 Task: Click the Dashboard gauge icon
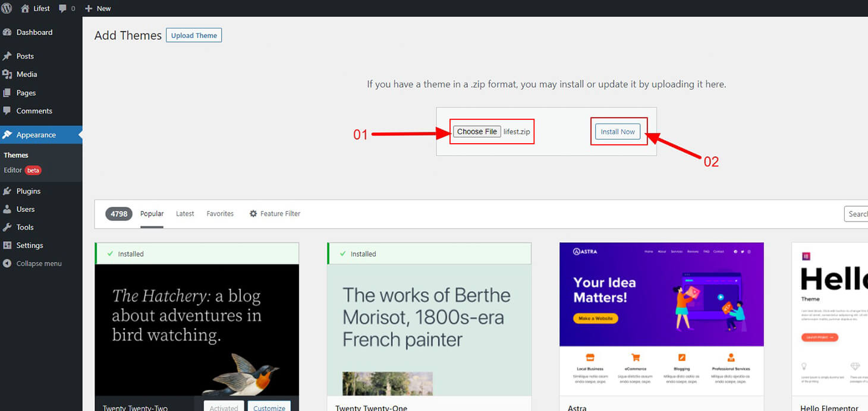7,32
